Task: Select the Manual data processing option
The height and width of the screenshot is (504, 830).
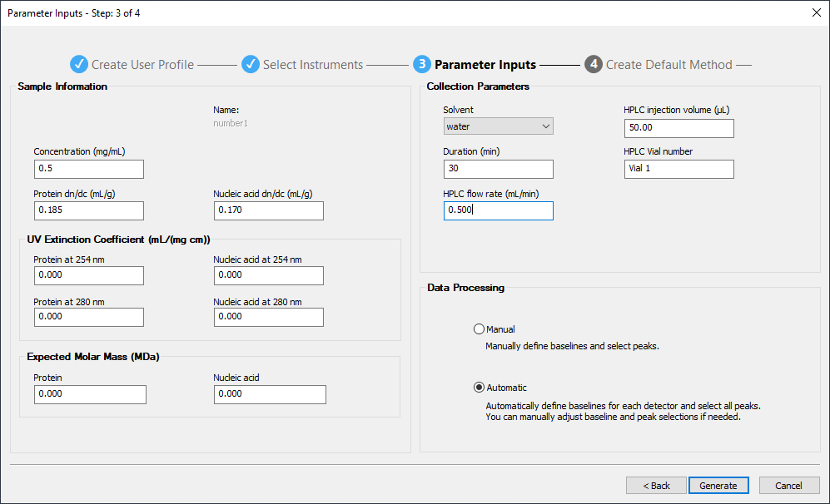Action: coord(479,329)
